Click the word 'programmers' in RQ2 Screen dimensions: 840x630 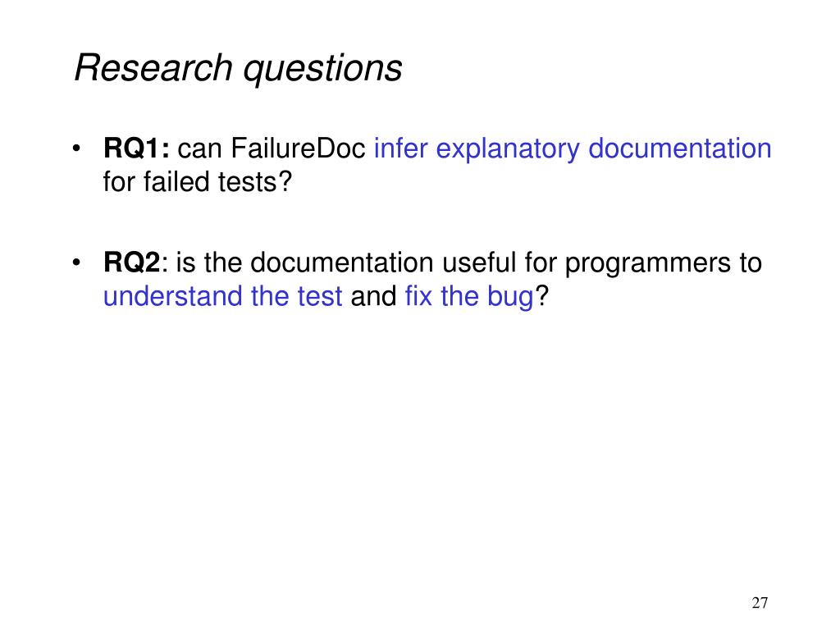(x=648, y=263)
